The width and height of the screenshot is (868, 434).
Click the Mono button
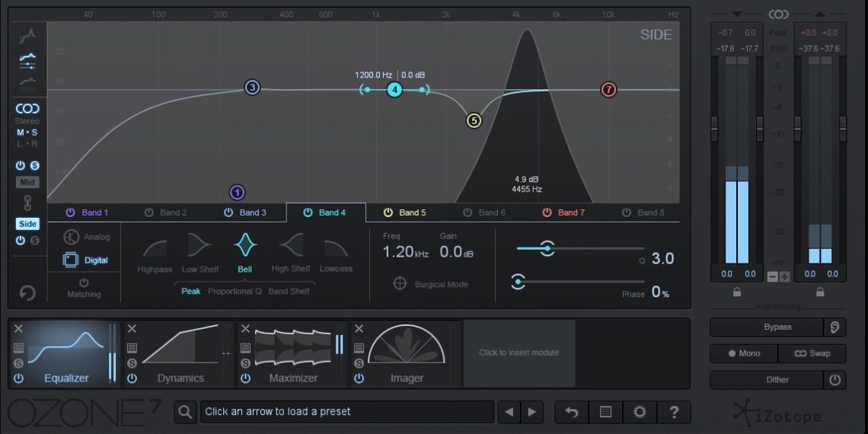744,353
